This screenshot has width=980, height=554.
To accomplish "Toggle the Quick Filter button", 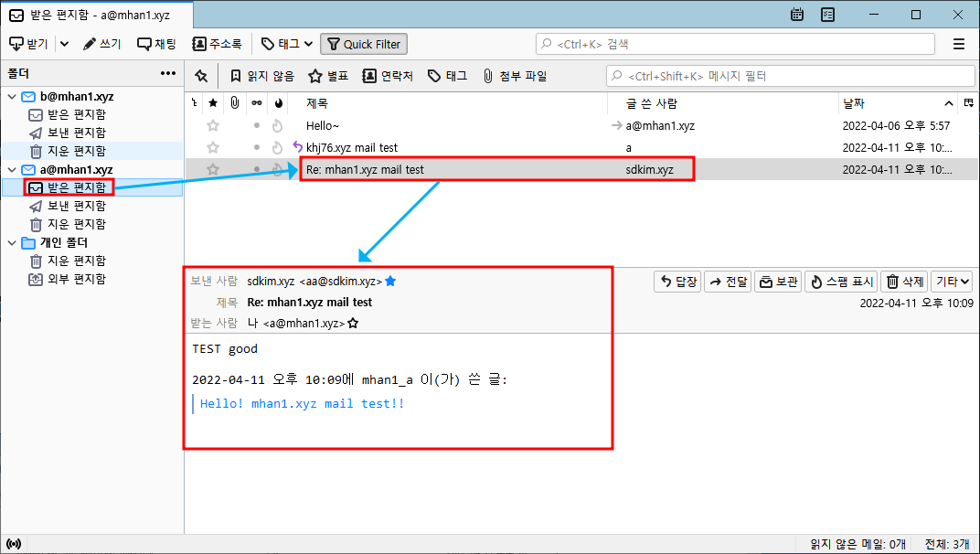I will [364, 44].
